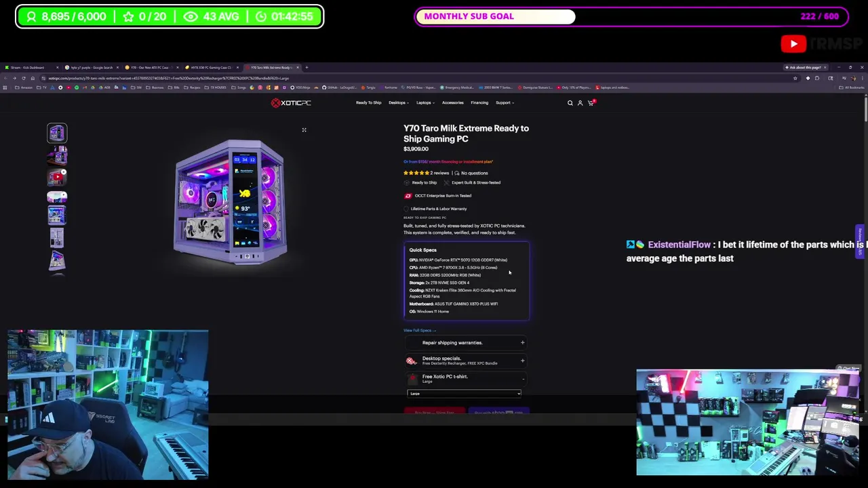Screen dimensions: 868x488
Task: Open the Financing nav menu item
Action: [x=479, y=103]
